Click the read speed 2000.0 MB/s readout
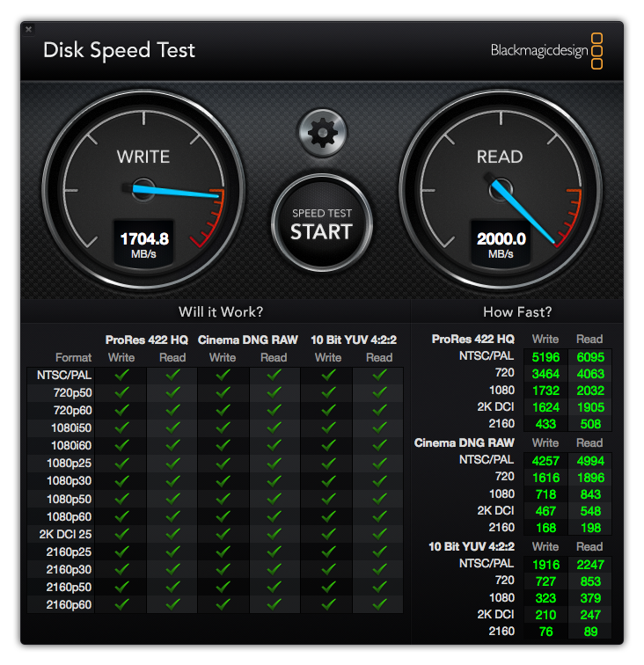644x665 pixels. (501, 245)
